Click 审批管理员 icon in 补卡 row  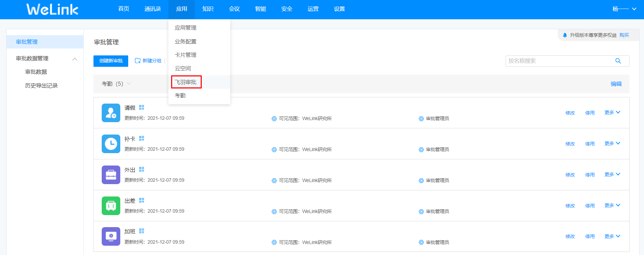[x=421, y=150]
